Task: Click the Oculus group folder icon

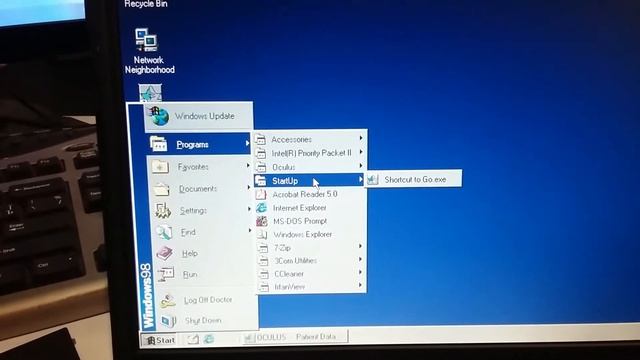Action: click(x=261, y=167)
